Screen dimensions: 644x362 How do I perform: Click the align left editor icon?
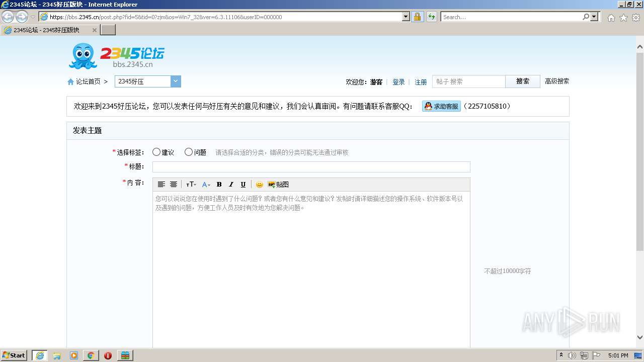click(x=162, y=185)
